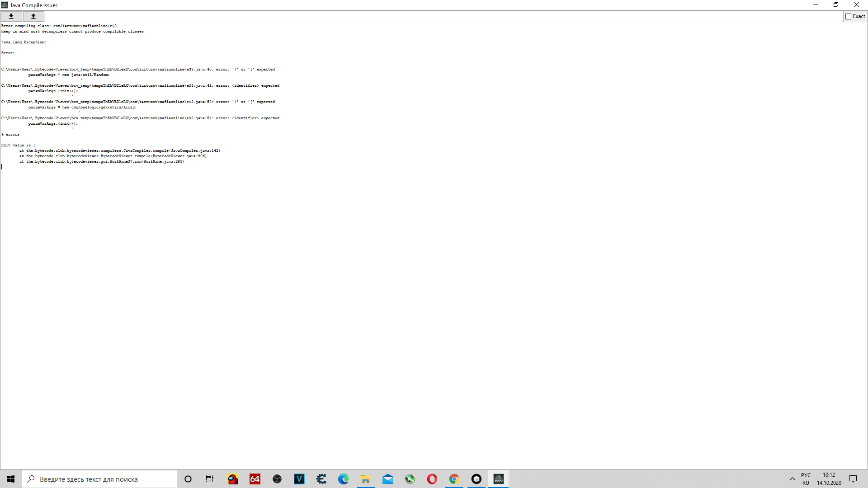This screenshot has width=868, height=488.
Task: Open Opera browser from the taskbar
Action: [x=432, y=479]
